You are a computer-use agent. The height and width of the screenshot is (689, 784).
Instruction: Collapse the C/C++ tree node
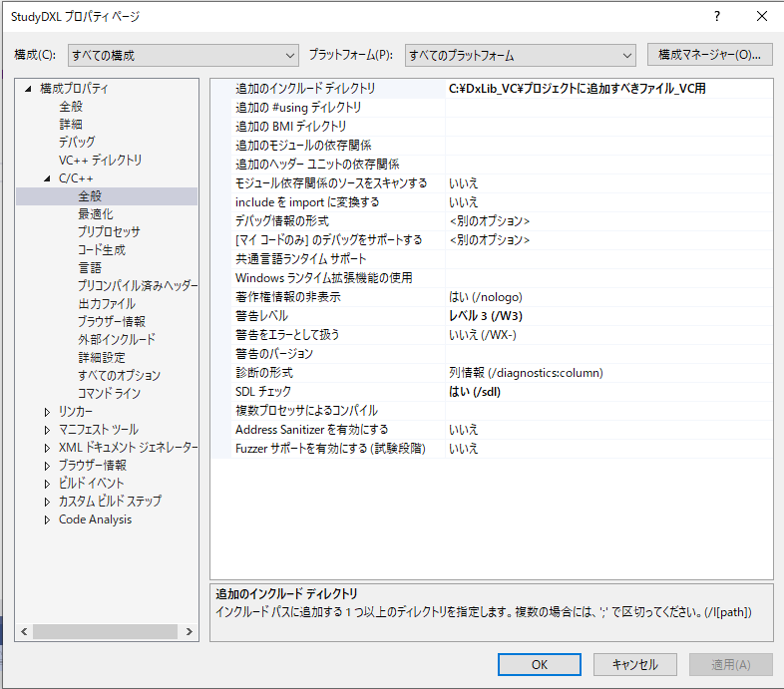click(x=47, y=178)
